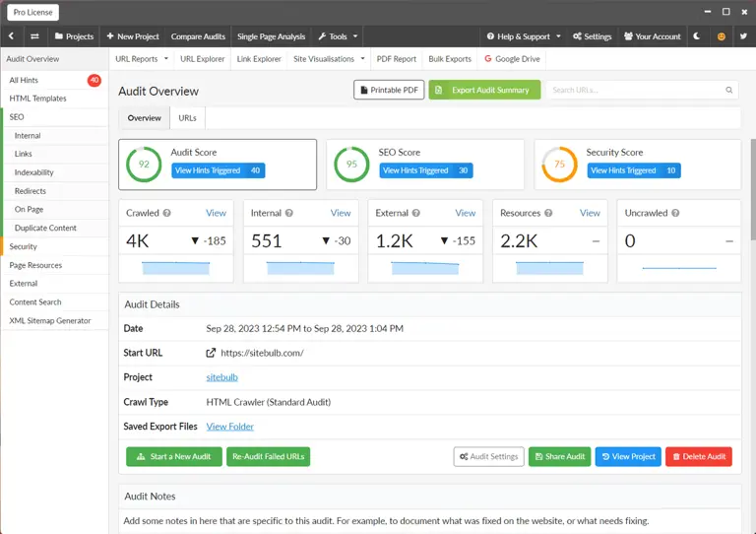Click the help icon next to Crawled
The image size is (756, 534).
click(x=166, y=213)
